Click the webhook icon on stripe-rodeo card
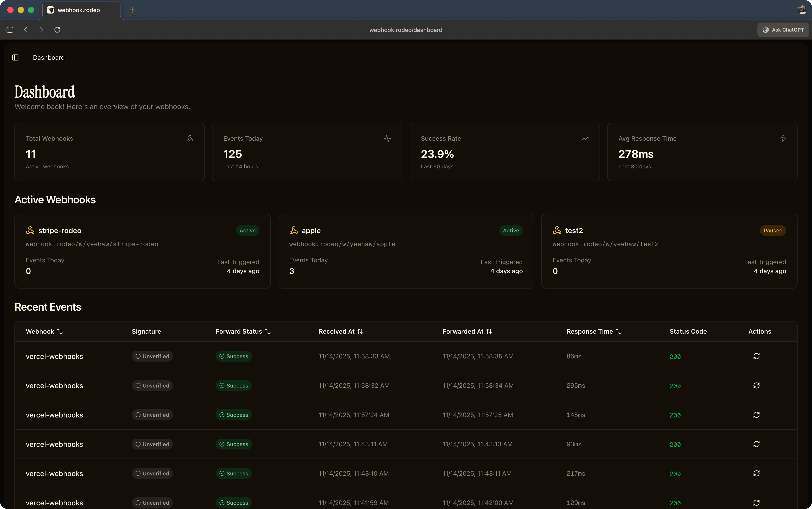 point(30,230)
